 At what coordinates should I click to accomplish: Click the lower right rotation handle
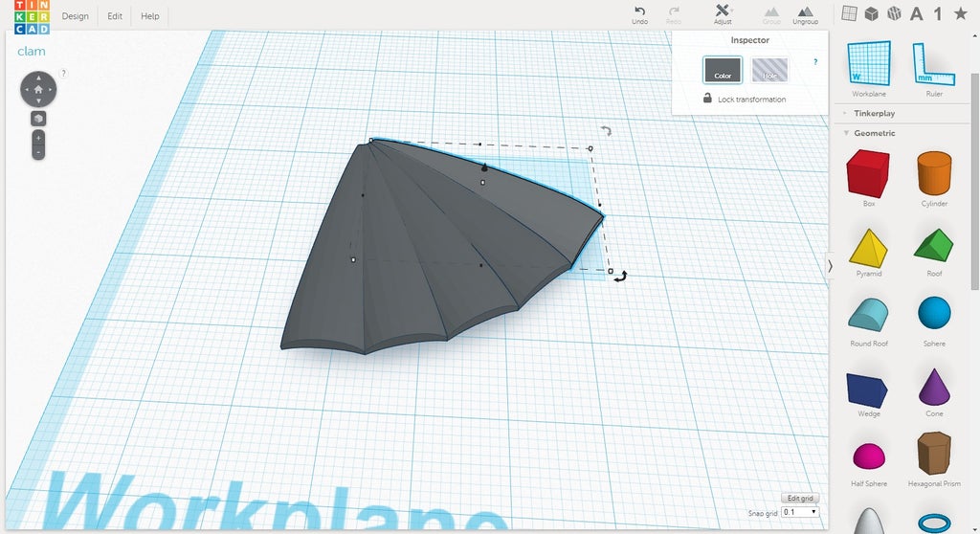(x=620, y=277)
